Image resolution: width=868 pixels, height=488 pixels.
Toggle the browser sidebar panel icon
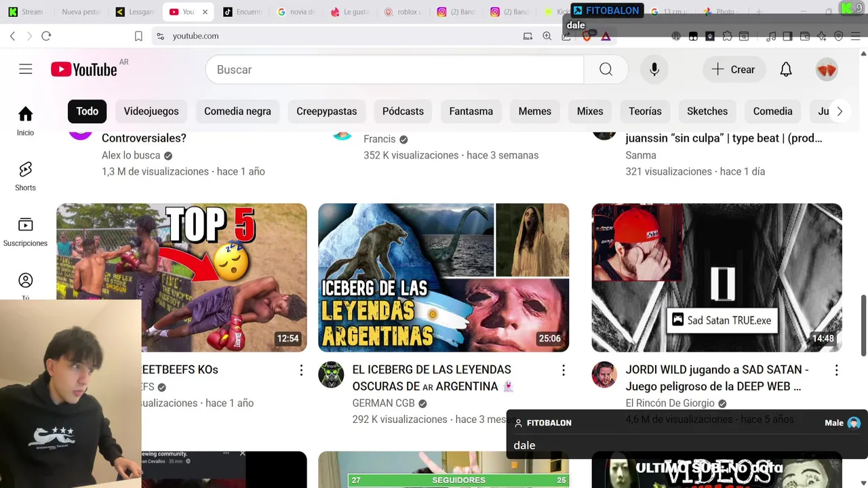point(787,36)
